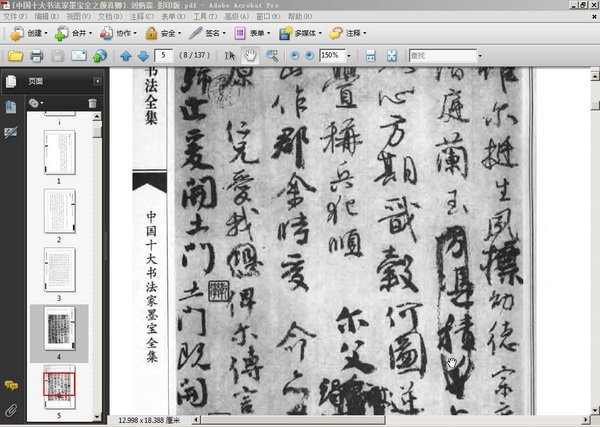This screenshot has width=600, height=427.
Task: Click the page number input field
Action: [167, 55]
